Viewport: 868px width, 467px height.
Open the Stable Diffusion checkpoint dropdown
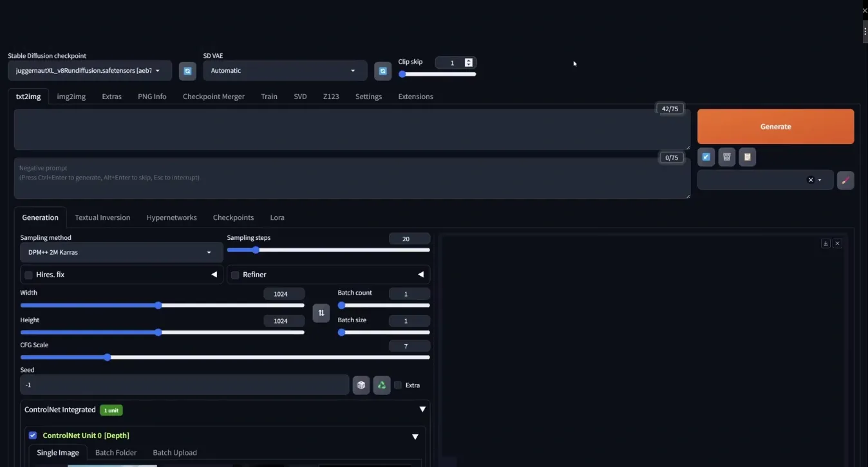point(90,71)
